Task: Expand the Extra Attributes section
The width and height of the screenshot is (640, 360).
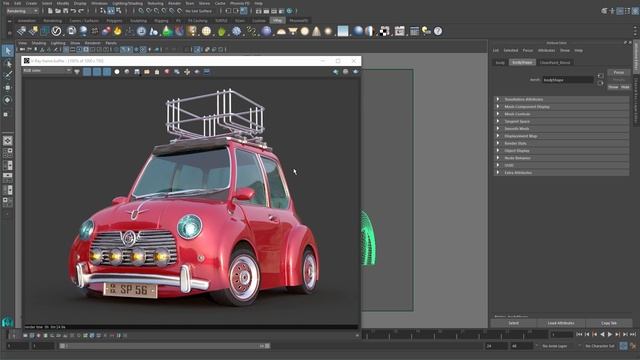Action: (561, 173)
